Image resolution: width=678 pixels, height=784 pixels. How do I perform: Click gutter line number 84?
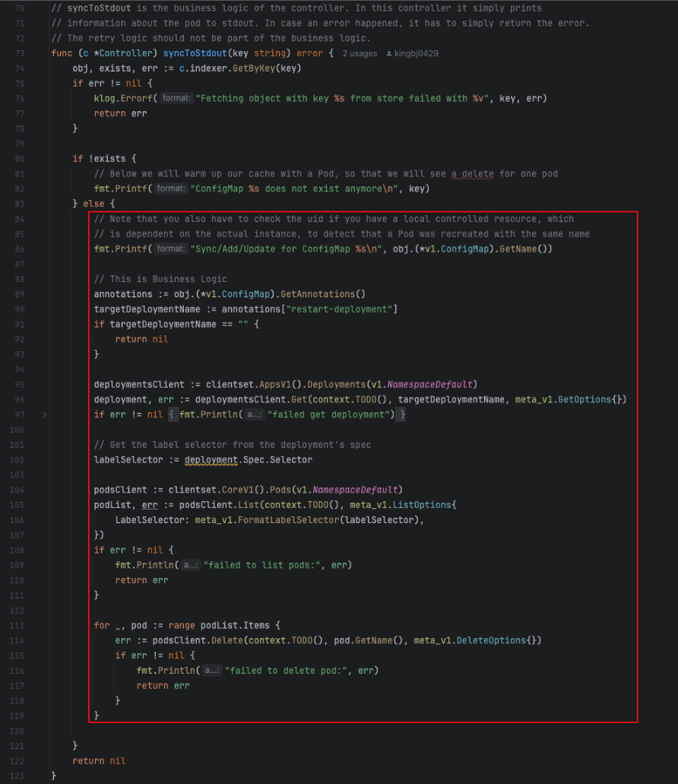(x=20, y=219)
